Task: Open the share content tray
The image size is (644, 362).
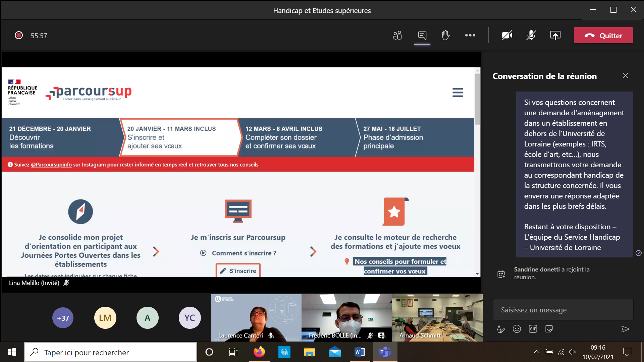Action: 555,35
